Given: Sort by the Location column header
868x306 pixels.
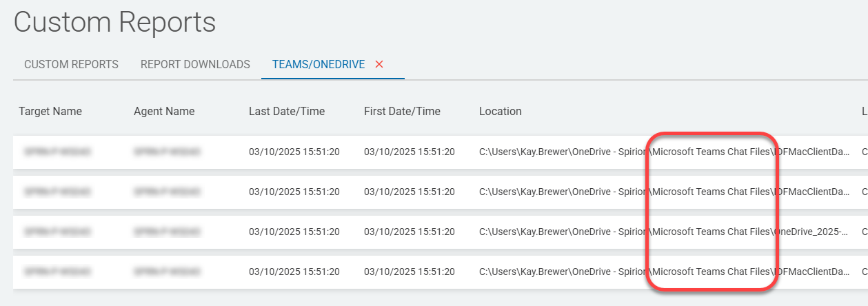Looking at the screenshot, I should click(501, 111).
